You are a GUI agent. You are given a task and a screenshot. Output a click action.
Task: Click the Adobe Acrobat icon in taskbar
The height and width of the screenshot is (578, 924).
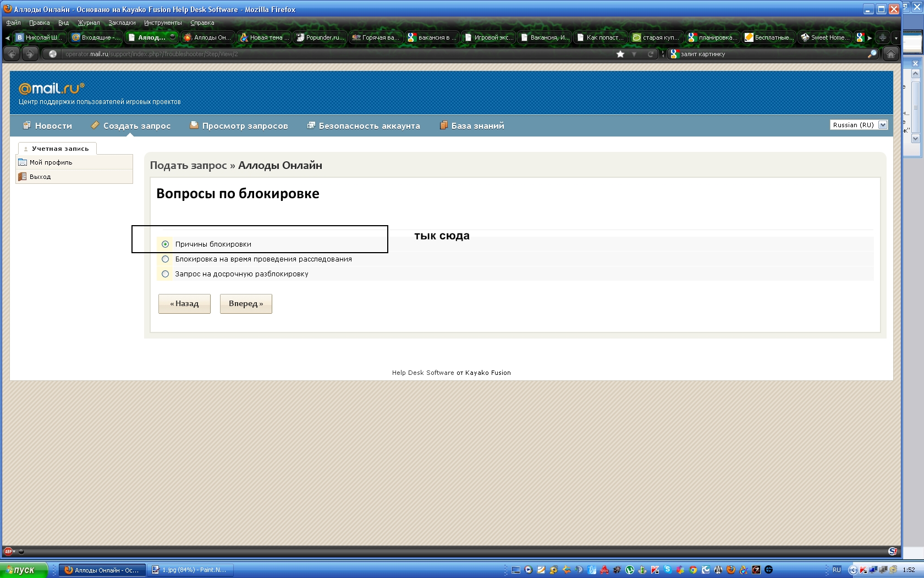tap(604, 570)
